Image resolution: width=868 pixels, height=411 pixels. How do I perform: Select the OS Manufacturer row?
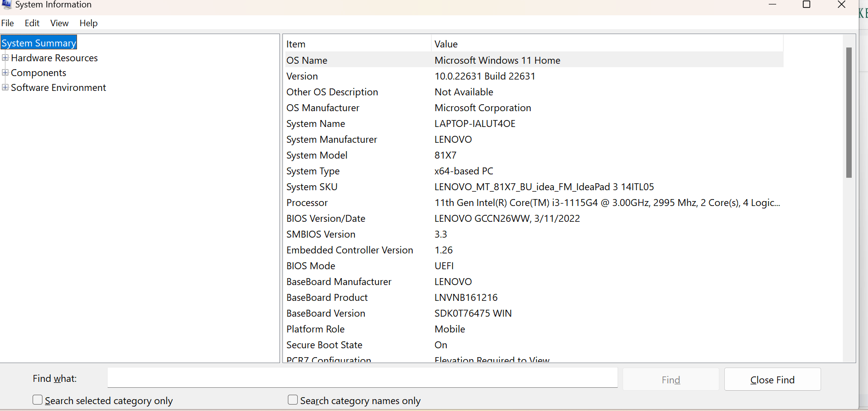tap(534, 108)
